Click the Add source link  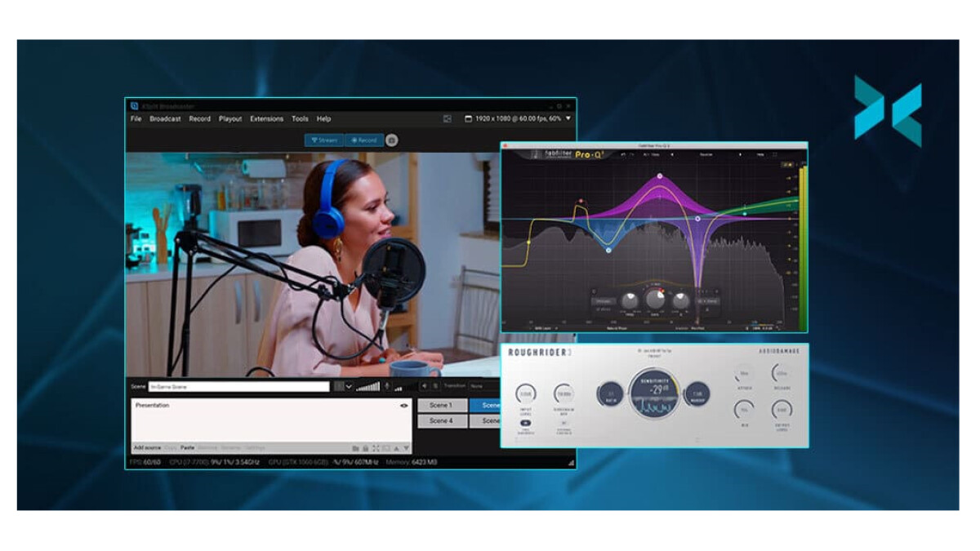[147, 448]
